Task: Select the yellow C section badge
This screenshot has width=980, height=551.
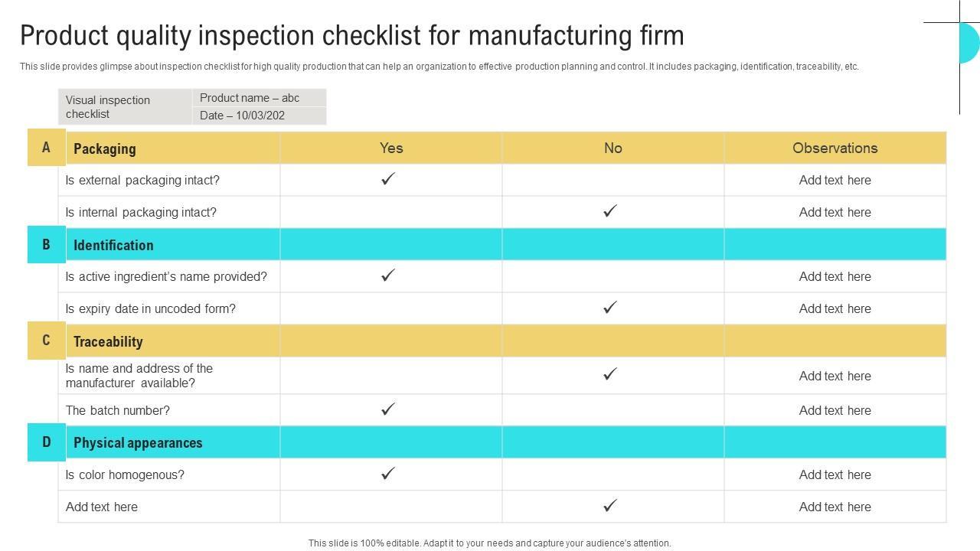Action: [46, 341]
